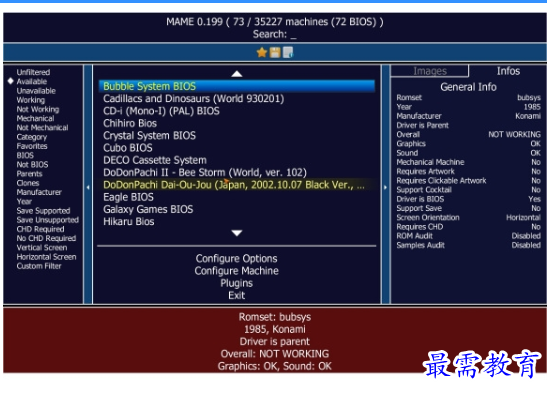Select the Unfiltered filter
Screen dimensions: 547x397
point(33,72)
